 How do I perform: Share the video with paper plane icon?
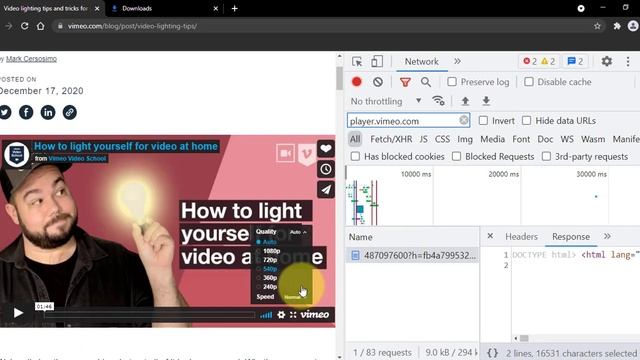(x=326, y=189)
